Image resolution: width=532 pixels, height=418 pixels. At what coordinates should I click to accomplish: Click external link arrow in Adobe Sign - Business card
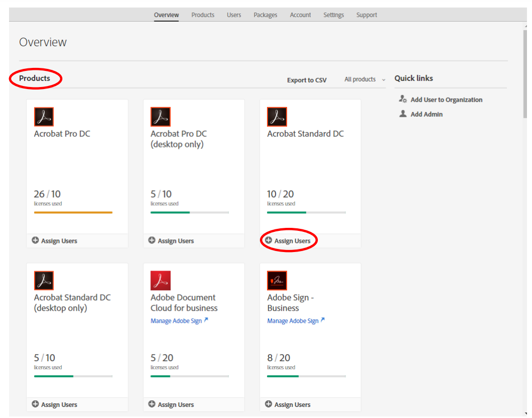[x=323, y=319]
